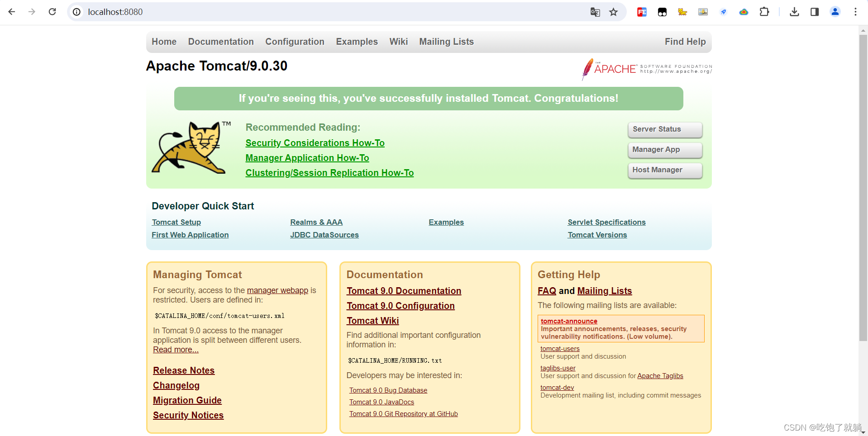Bookmark this page with the star icon
The image size is (868, 436).
tap(614, 12)
